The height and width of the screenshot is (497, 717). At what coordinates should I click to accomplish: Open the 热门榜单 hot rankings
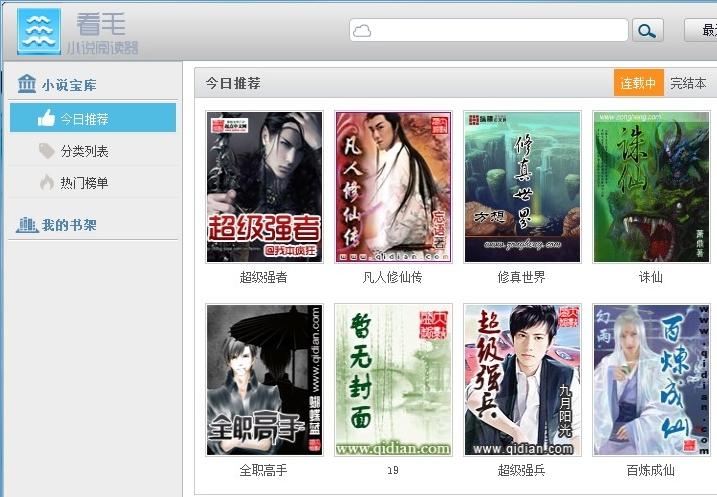tap(84, 183)
